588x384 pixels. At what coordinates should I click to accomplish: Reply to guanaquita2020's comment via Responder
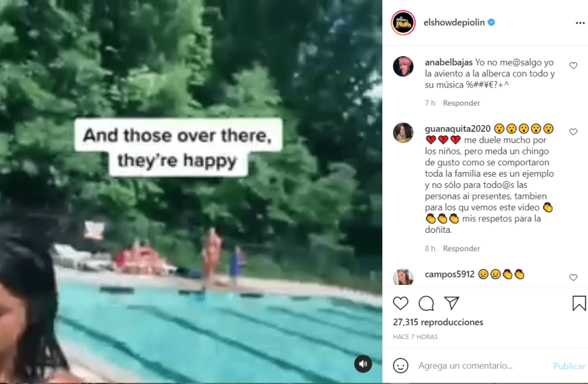(x=461, y=248)
